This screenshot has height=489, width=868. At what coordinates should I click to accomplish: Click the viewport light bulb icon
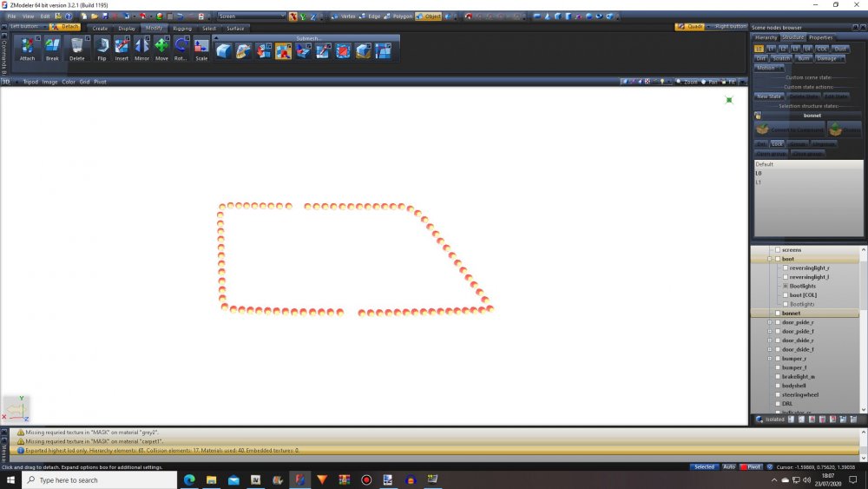click(662, 82)
